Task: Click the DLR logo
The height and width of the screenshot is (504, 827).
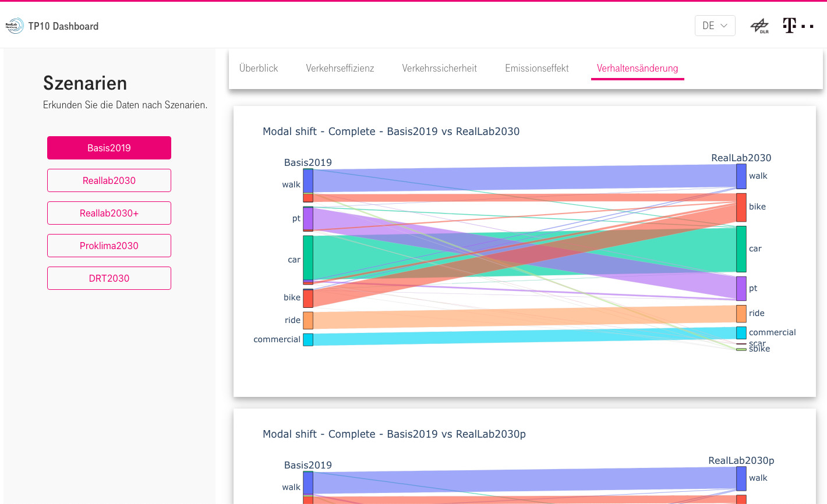Action: pos(760,26)
